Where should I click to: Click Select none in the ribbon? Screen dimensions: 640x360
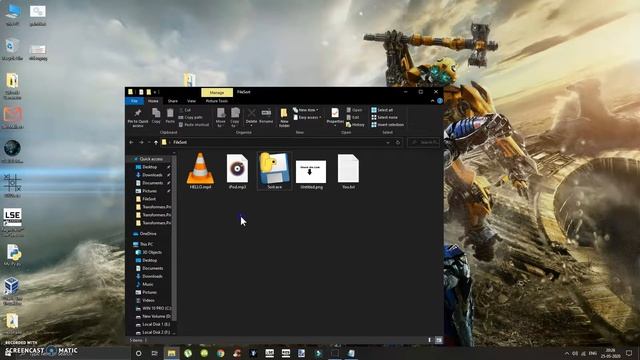pos(384,118)
